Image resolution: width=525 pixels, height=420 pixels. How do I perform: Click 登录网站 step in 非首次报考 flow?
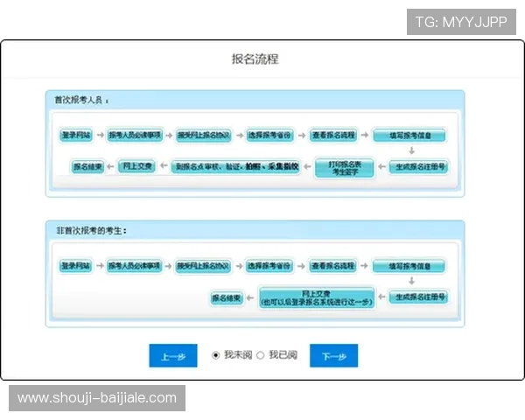tap(76, 266)
